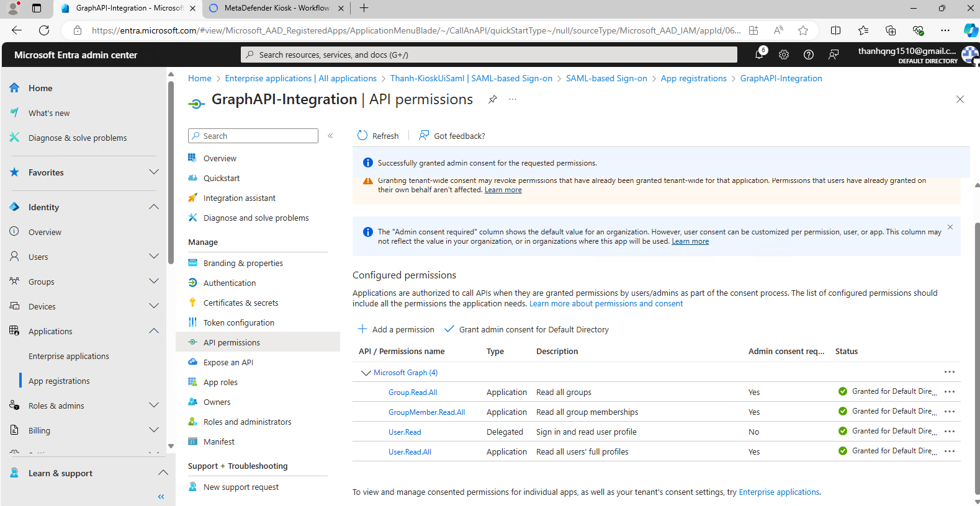This screenshot has height=506, width=980.
Task: Click the feedback icon in top bar
Action: pyautogui.click(x=834, y=55)
